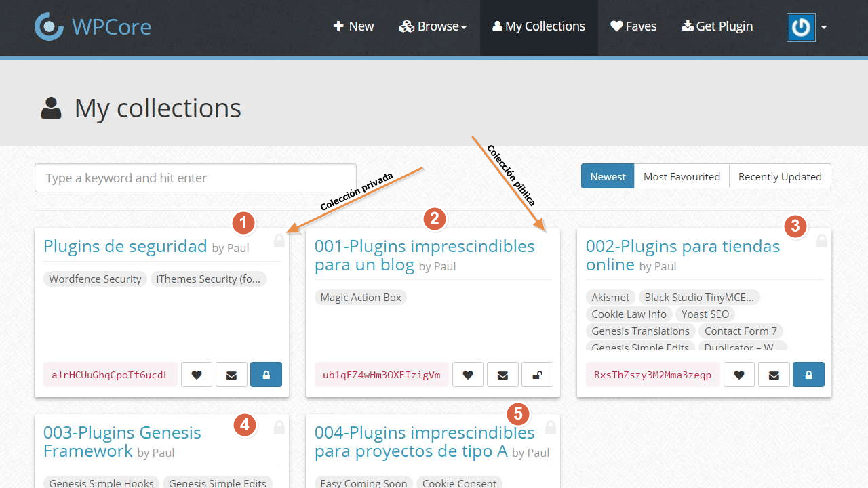Click grey lock icon on 003-Plugins Genesis header
The height and width of the screenshot is (488, 868).
[x=279, y=427]
